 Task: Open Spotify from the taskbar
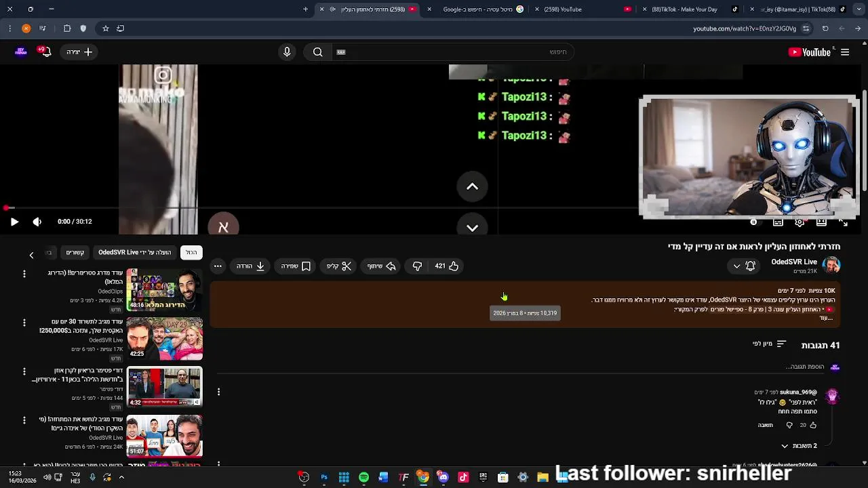point(363,477)
